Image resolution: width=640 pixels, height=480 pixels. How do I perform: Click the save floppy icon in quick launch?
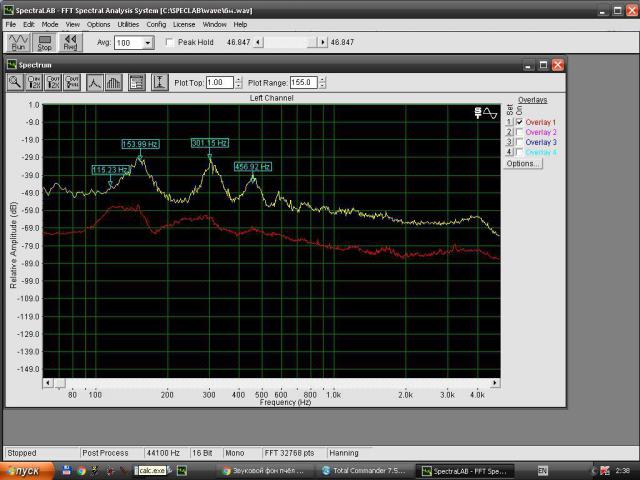pyautogui.click(x=67, y=471)
